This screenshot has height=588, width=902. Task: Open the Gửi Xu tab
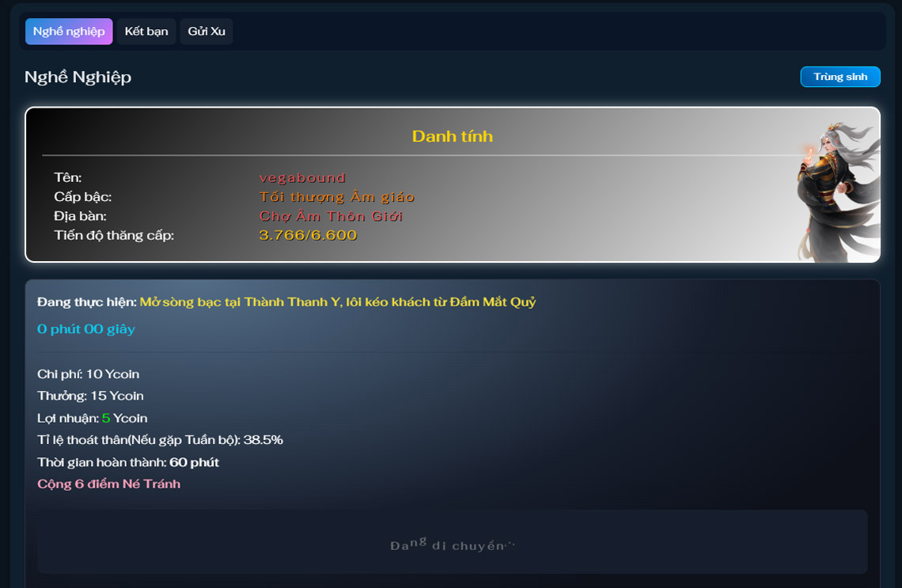click(x=207, y=31)
